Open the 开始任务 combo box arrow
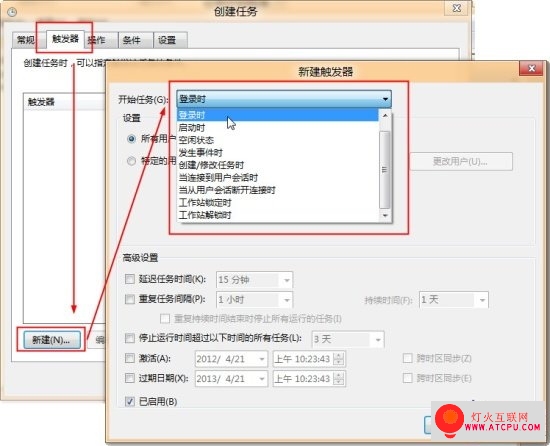Viewport: 550px width, 446px height. coord(385,99)
